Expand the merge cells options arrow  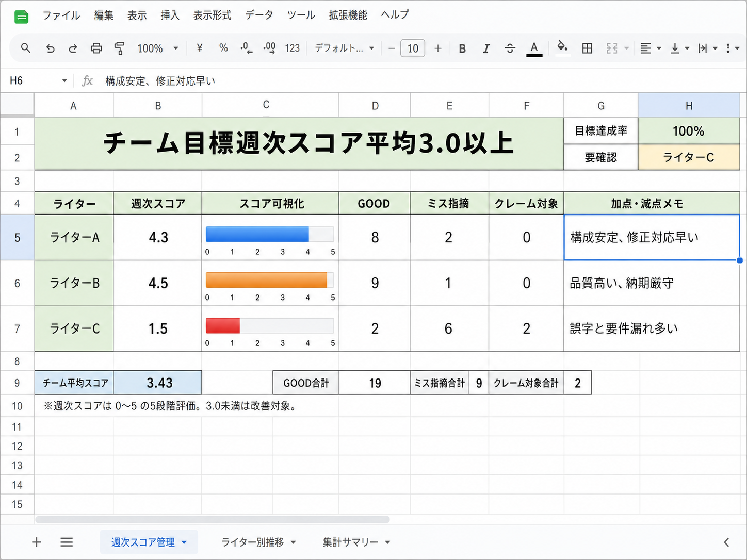point(626,48)
